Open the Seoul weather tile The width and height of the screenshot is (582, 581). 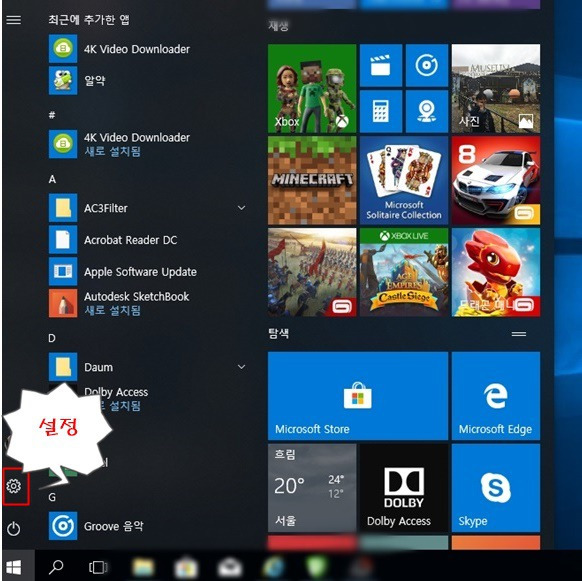[312, 488]
